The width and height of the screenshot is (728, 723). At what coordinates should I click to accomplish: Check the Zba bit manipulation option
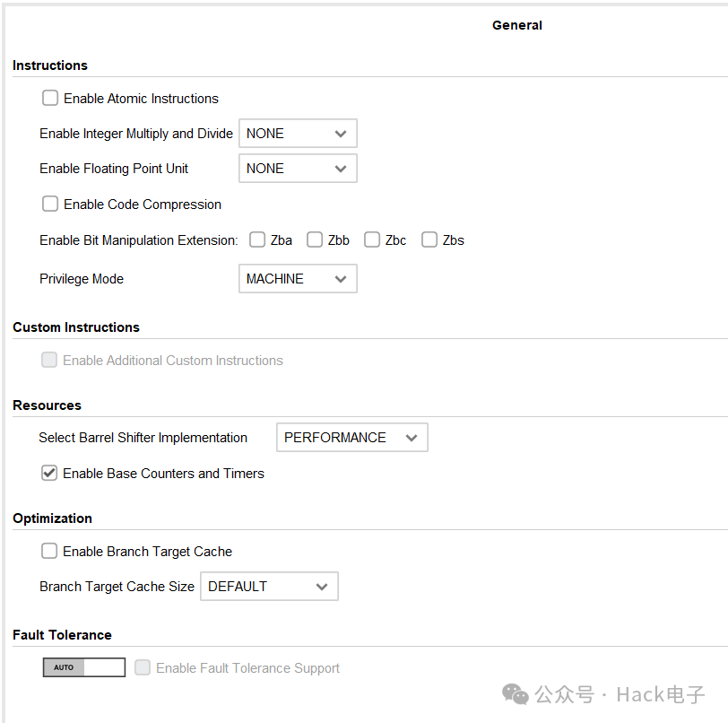[x=257, y=240]
